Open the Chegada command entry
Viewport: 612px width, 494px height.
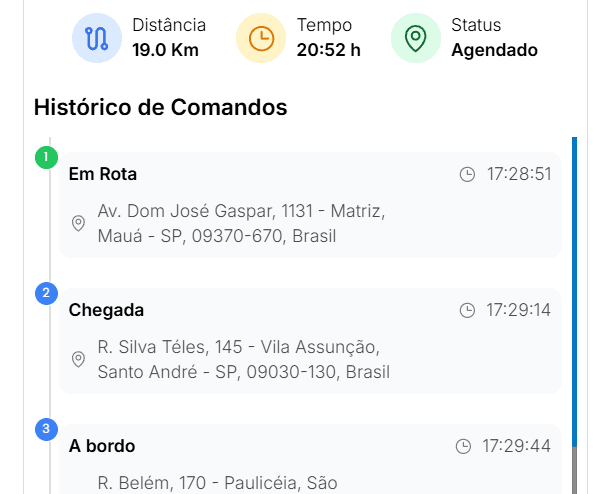107,310
